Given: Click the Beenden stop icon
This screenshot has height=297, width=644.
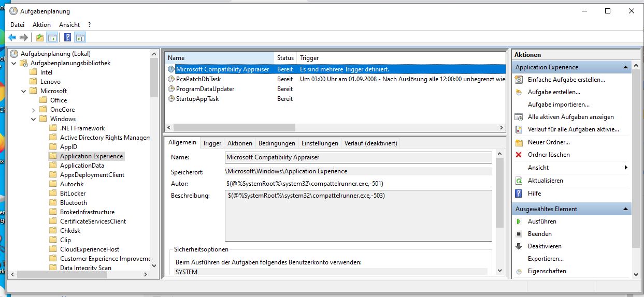Looking at the screenshot, I should coord(519,234).
